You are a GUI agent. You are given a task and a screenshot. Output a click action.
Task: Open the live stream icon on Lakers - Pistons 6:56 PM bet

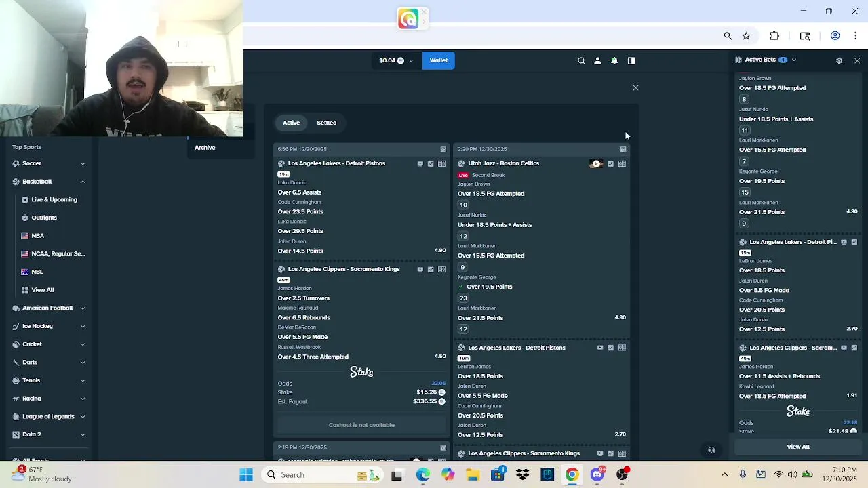click(x=420, y=163)
